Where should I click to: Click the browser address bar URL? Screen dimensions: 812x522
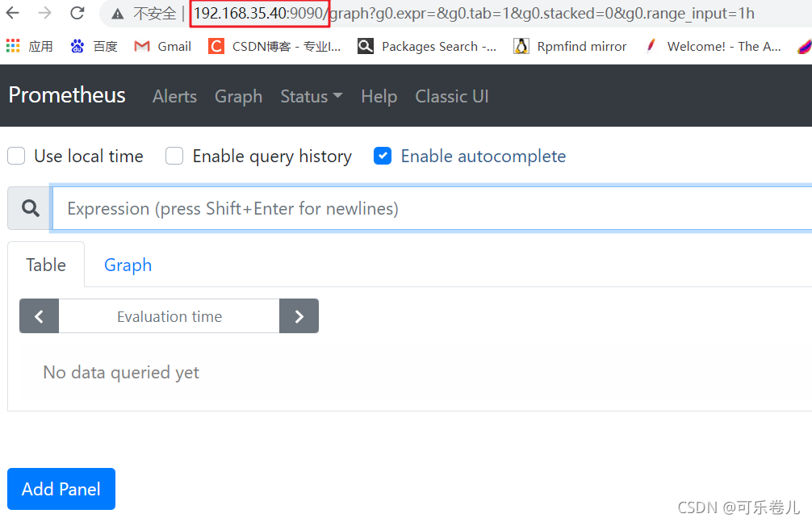click(x=474, y=13)
